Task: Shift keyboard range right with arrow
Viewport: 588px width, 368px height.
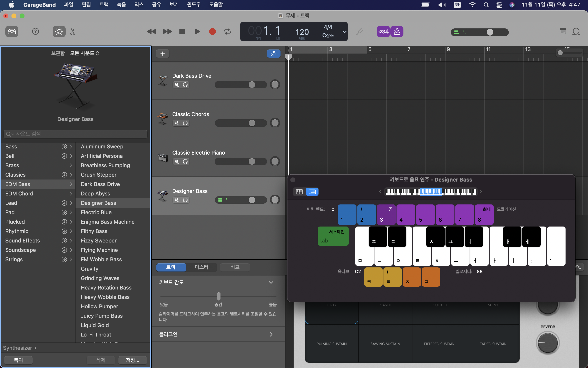Action: pyautogui.click(x=481, y=192)
